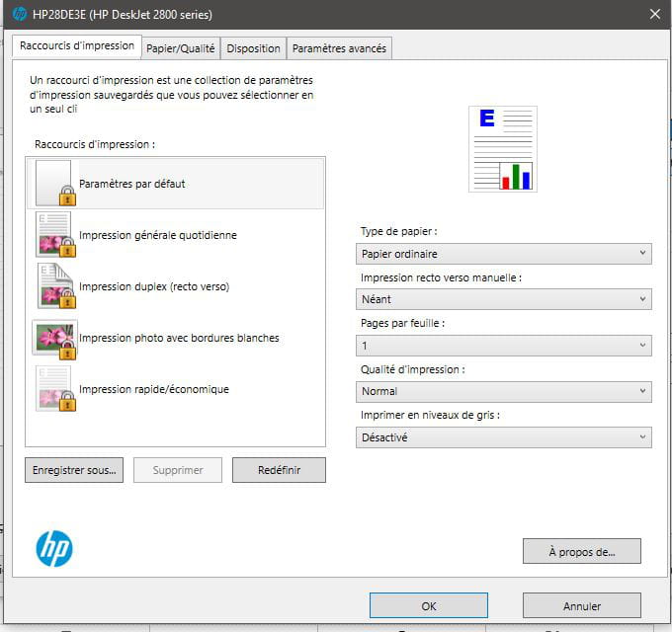
Task: Click the HP logo in title bar
Action: (x=20, y=14)
